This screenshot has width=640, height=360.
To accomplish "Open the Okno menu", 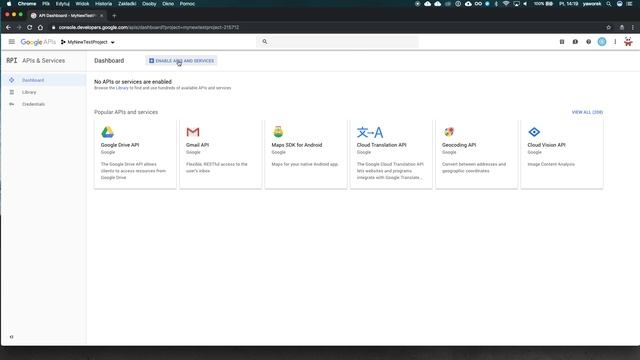I will (x=168, y=4).
